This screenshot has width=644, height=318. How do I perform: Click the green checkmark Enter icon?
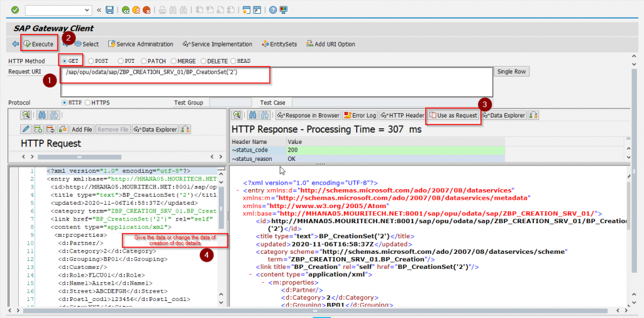(15, 10)
